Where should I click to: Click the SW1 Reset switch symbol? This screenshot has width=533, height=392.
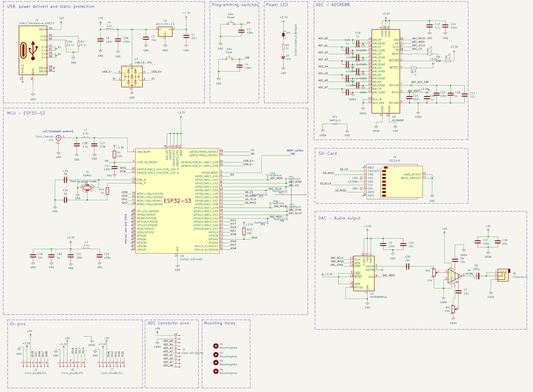pyautogui.click(x=231, y=24)
